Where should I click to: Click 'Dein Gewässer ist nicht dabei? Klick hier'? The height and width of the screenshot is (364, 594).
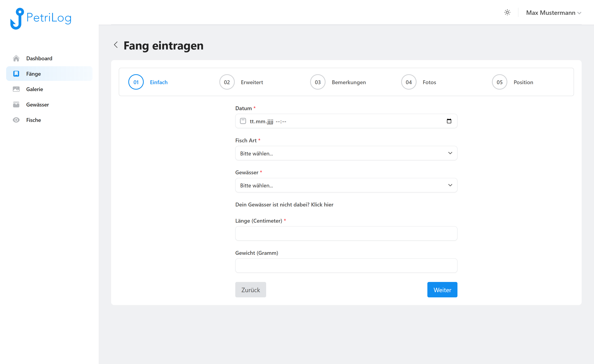click(x=284, y=205)
